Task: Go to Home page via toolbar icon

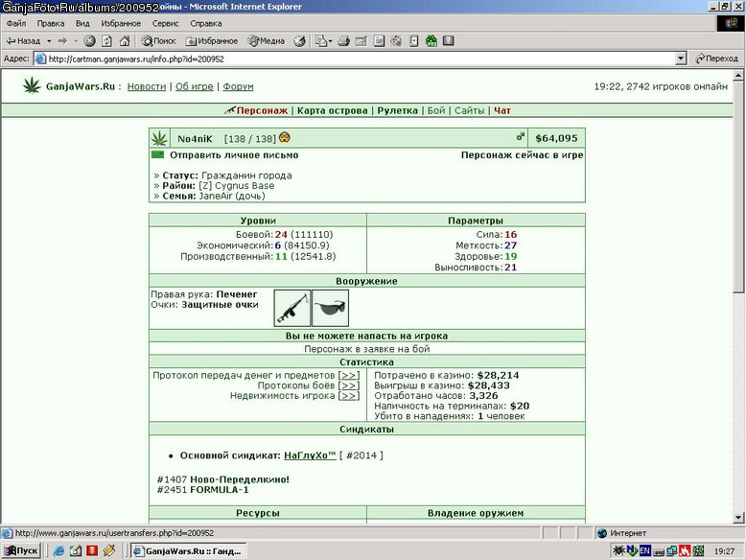Action: [125, 41]
